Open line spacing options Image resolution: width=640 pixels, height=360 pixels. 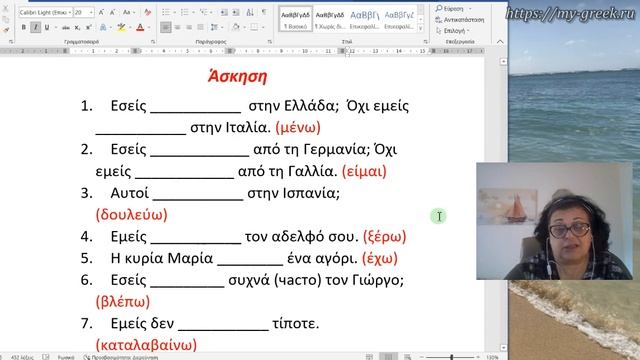click(214, 27)
